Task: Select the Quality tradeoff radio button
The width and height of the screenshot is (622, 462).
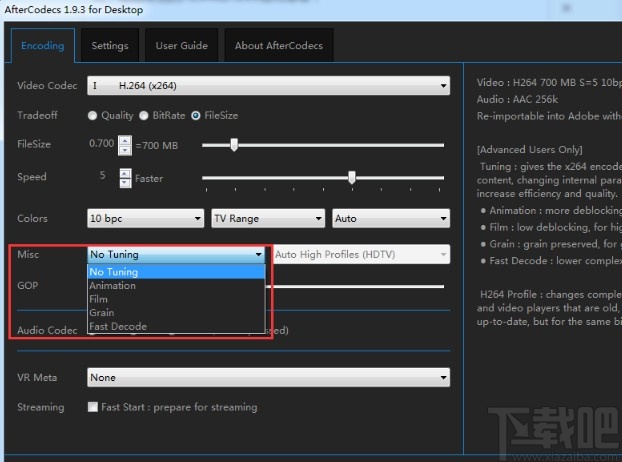Action: (93, 116)
